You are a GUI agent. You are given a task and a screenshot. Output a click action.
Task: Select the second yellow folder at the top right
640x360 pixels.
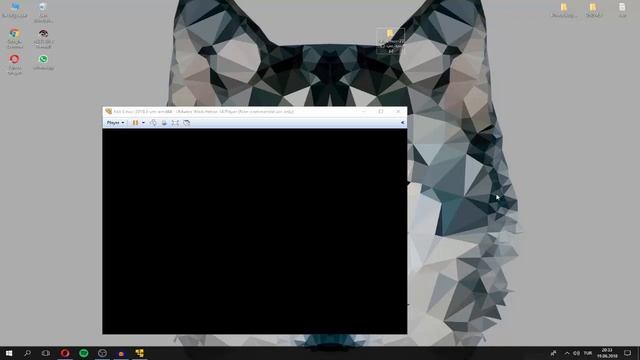pyautogui.click(x=593, y=10)
